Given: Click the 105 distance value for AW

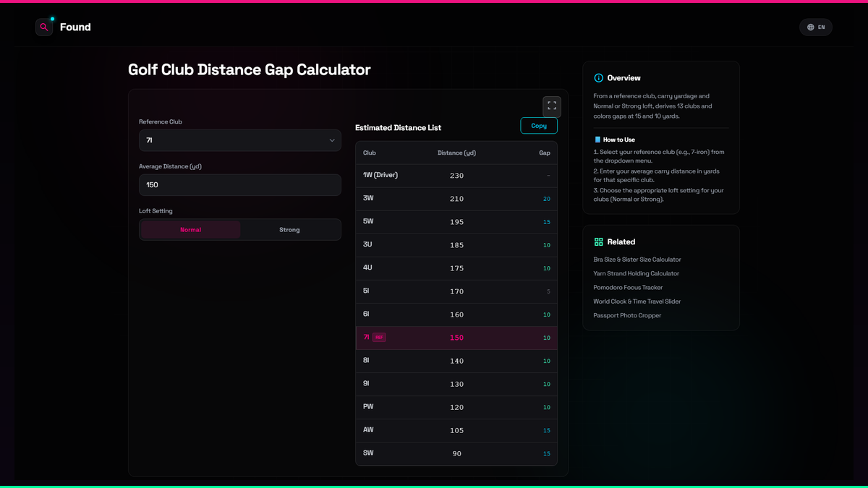Looking at the screenshot, I should pos(456,430).
